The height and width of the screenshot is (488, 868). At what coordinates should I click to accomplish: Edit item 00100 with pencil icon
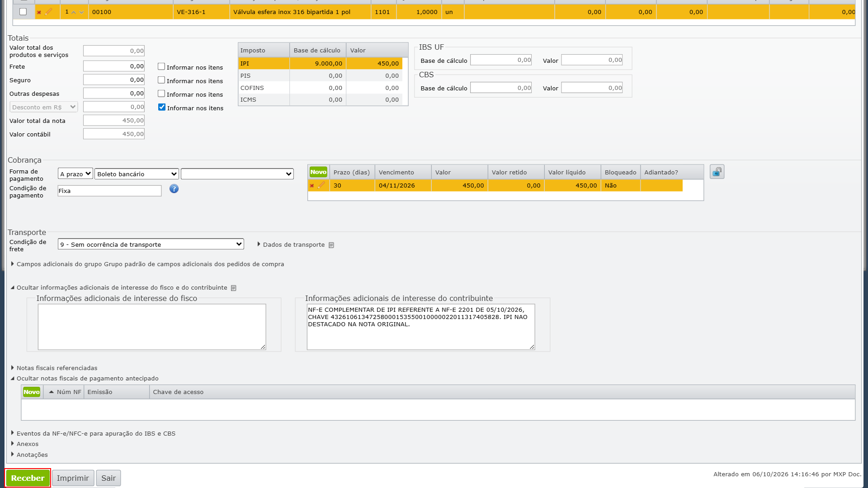pos(49,12)
